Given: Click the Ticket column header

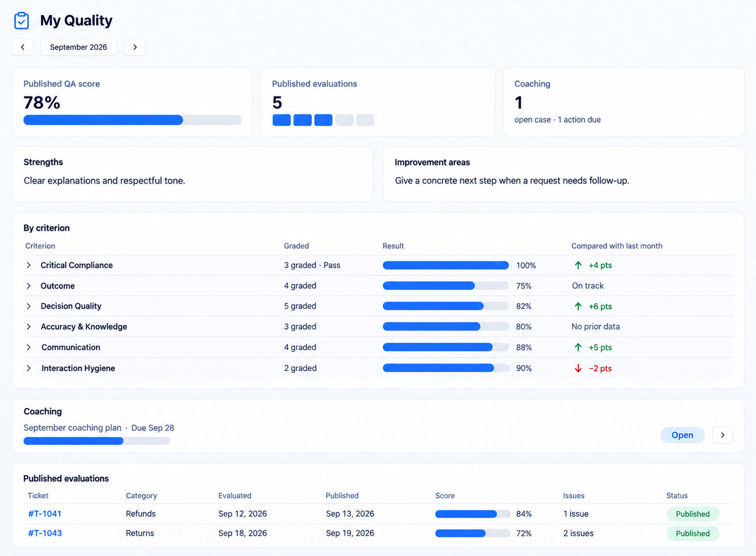Looking at the screenshot, I should click(38, 495).
